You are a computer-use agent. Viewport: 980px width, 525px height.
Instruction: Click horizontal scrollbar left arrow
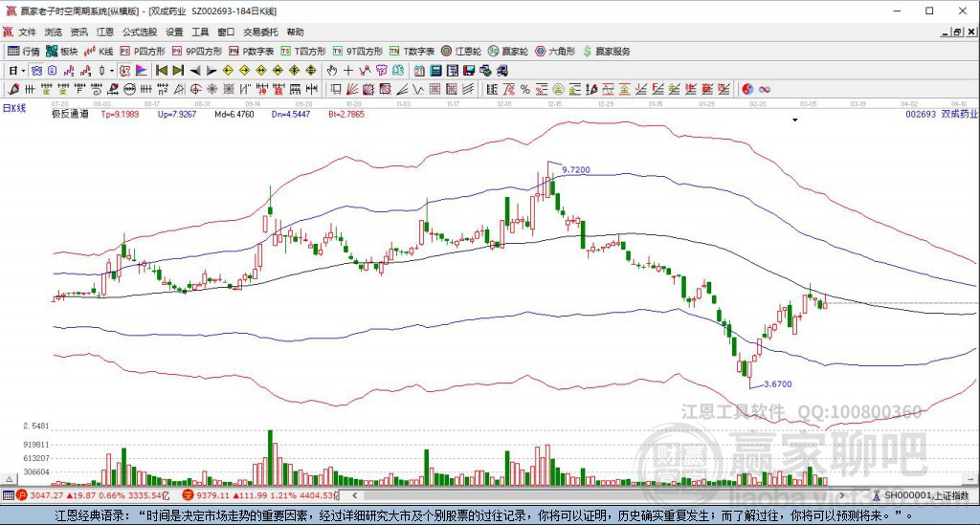pyautogui.click(x=355, y=495)
